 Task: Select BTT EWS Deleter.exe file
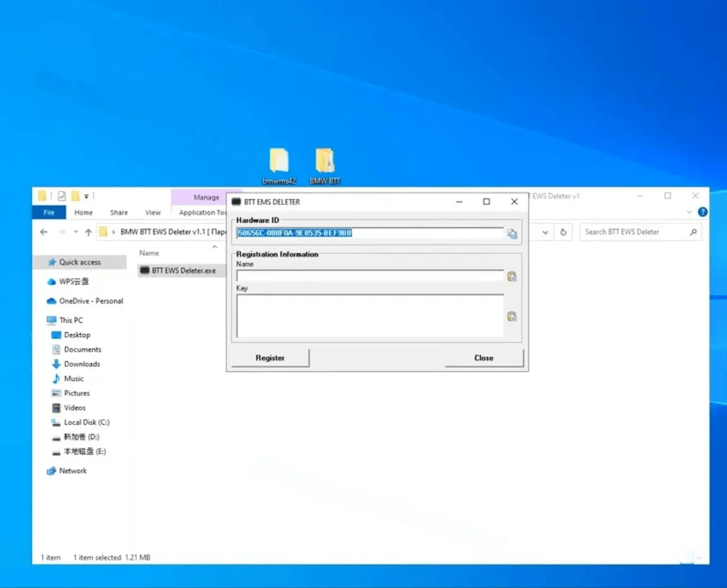click(x=181, y=270)
